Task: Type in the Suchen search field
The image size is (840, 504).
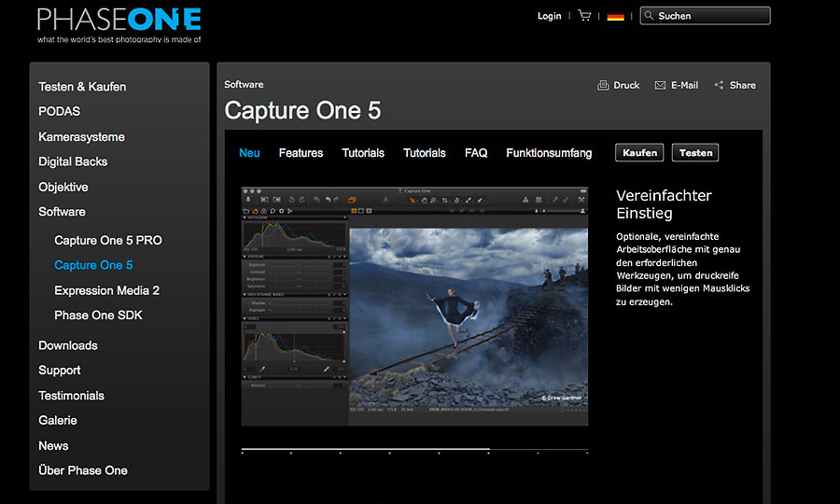Action: point(711,16)
